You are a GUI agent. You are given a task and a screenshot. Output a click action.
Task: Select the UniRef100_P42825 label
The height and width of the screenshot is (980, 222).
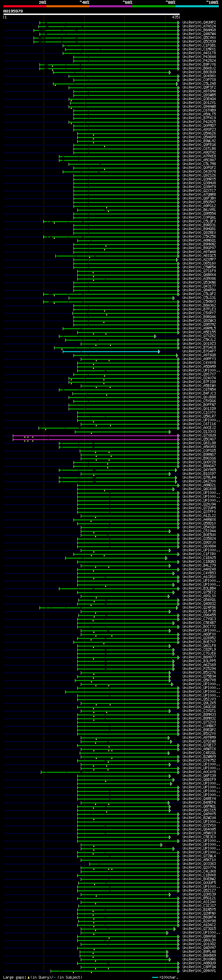[x=199, y=122]
